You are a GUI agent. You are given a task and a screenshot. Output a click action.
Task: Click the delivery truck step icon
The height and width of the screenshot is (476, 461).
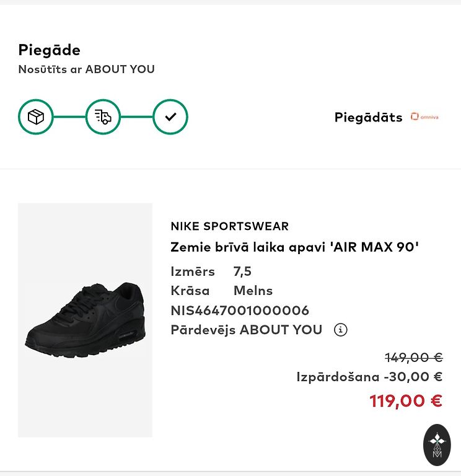(x=103, y=117)
